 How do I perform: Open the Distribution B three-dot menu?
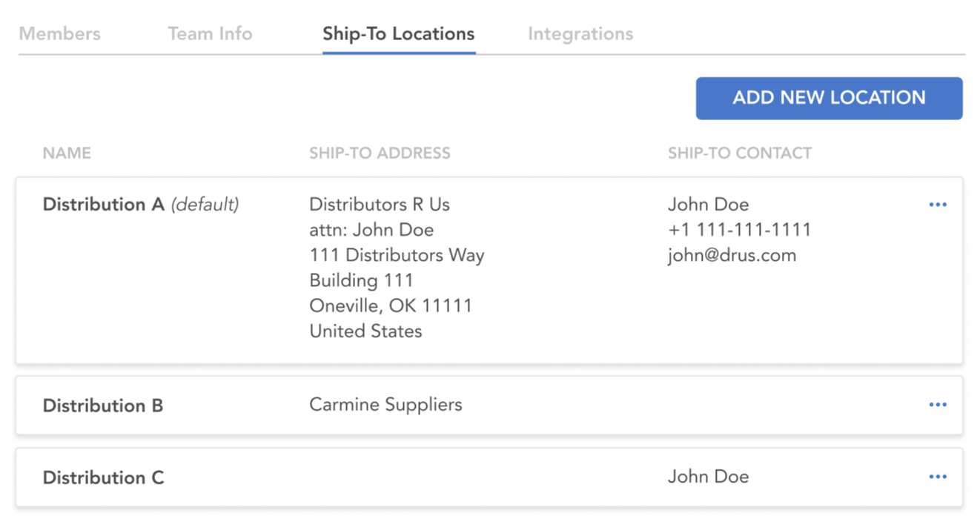(x=938, y=405)
